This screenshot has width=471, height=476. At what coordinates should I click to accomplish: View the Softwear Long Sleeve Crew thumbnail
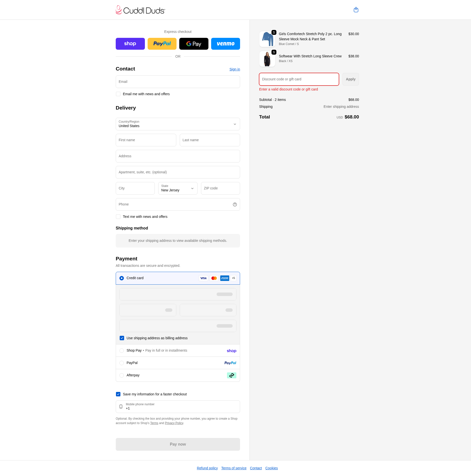(267, 59)
